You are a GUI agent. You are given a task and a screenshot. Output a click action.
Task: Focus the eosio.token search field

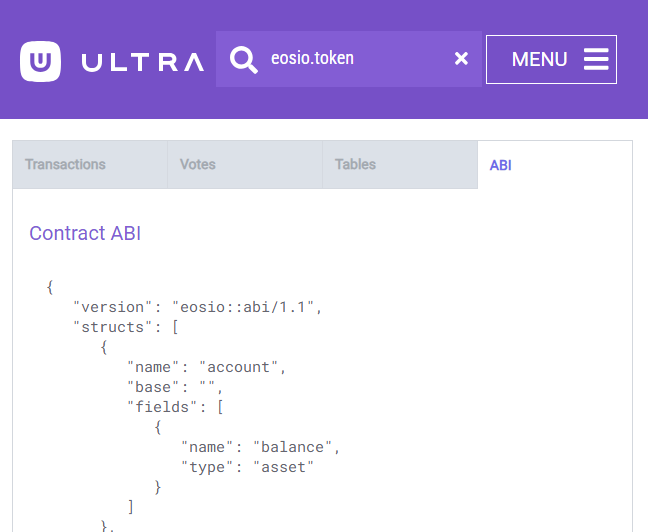349,59
